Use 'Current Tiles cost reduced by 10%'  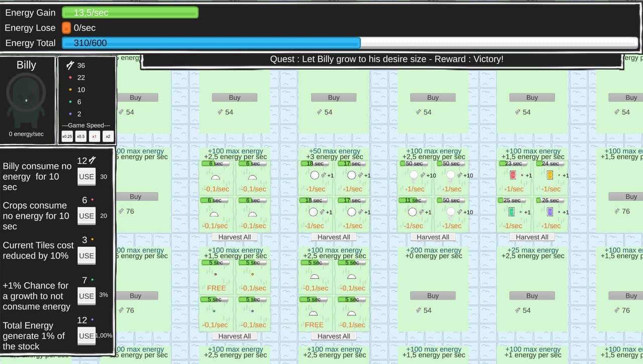(86, 256)
